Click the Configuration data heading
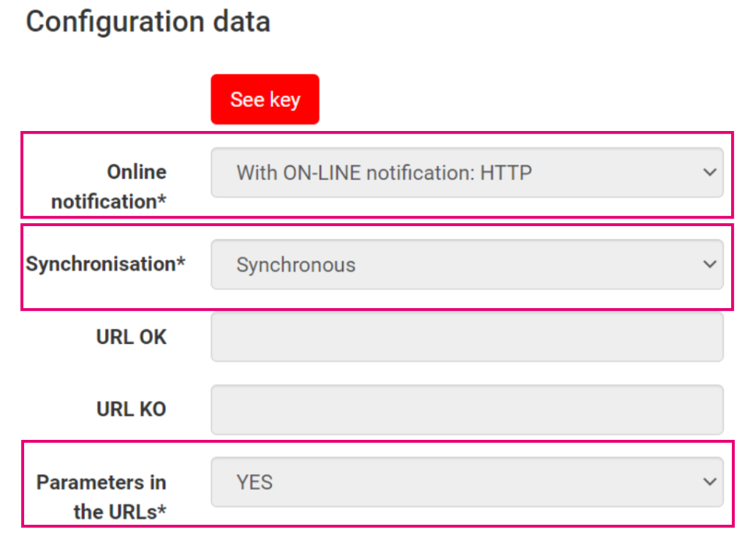Viewport: 756px width, 535px height. coord(148,22)
